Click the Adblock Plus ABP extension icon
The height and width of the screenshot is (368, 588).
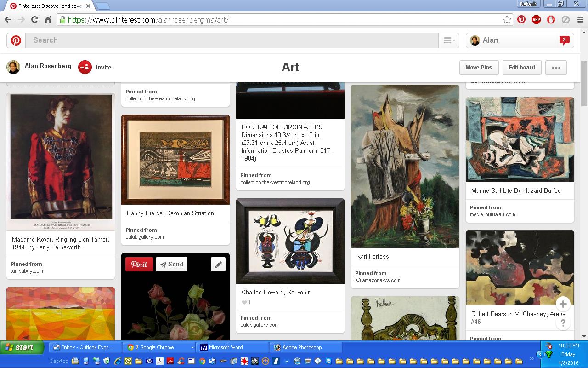point(536,20)
